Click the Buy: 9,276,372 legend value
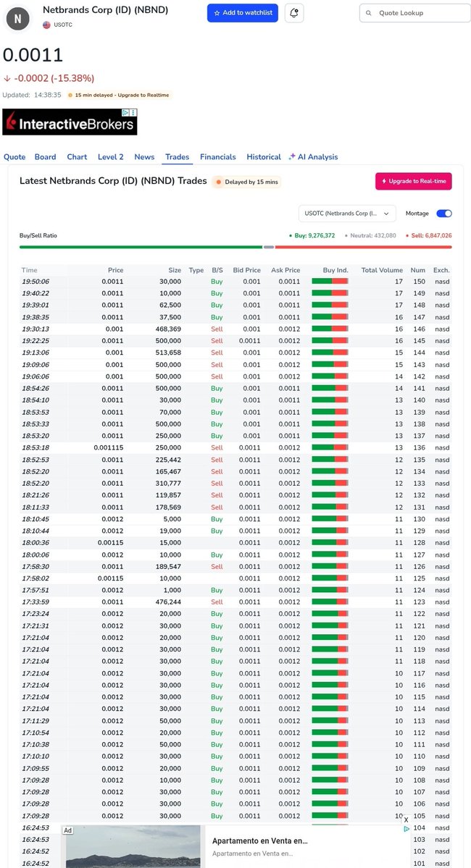 tap(312, 235)
